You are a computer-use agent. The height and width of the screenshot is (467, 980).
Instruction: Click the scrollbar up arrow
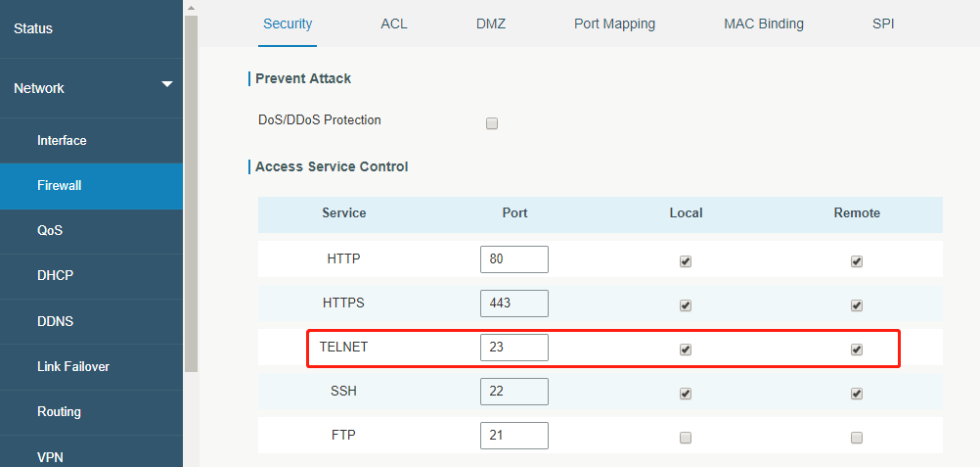192,8
